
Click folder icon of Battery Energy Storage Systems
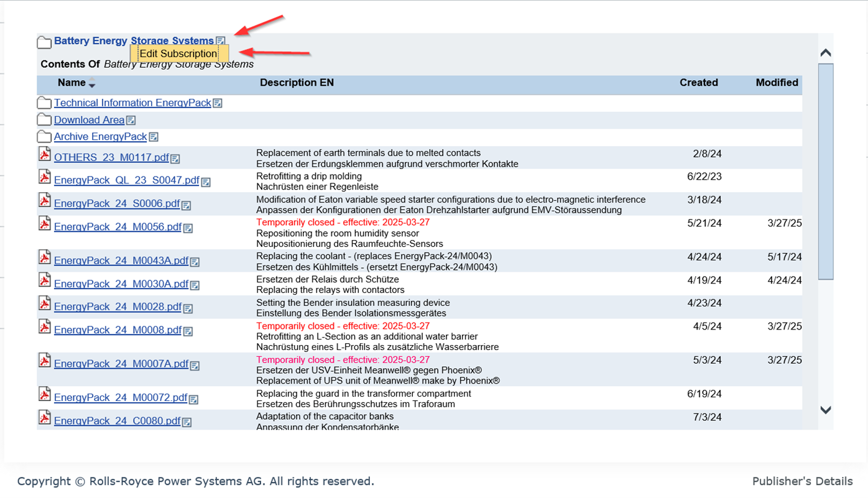[44, 42]
